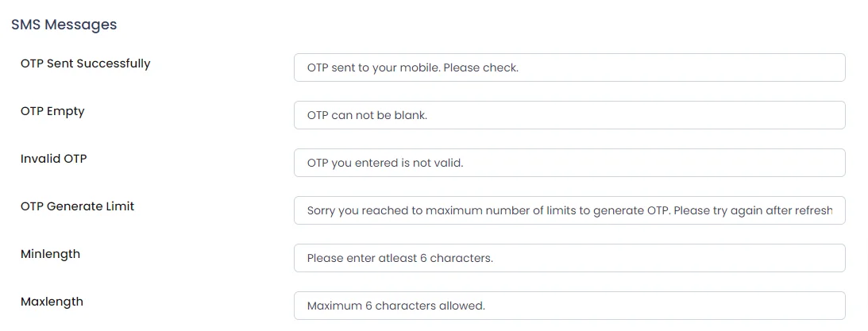Image resolution: width=868 pixels, height=331 pixels.
Task: Click the OTP Empty label
Action: (52, 111)
